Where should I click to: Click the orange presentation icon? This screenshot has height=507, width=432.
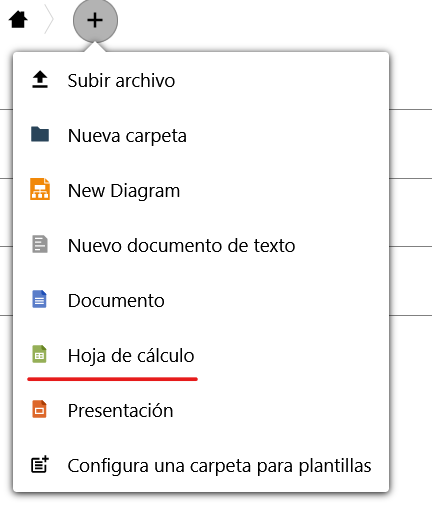pos(39,409)
